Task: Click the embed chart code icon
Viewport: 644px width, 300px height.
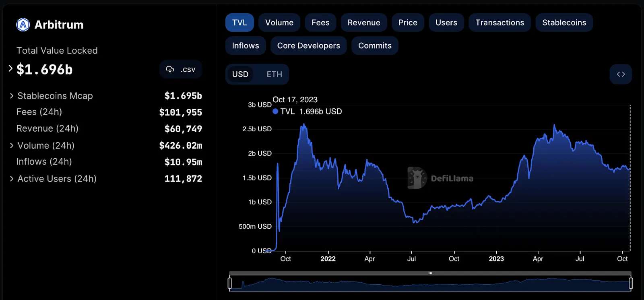Action: (x=621, y=74)
